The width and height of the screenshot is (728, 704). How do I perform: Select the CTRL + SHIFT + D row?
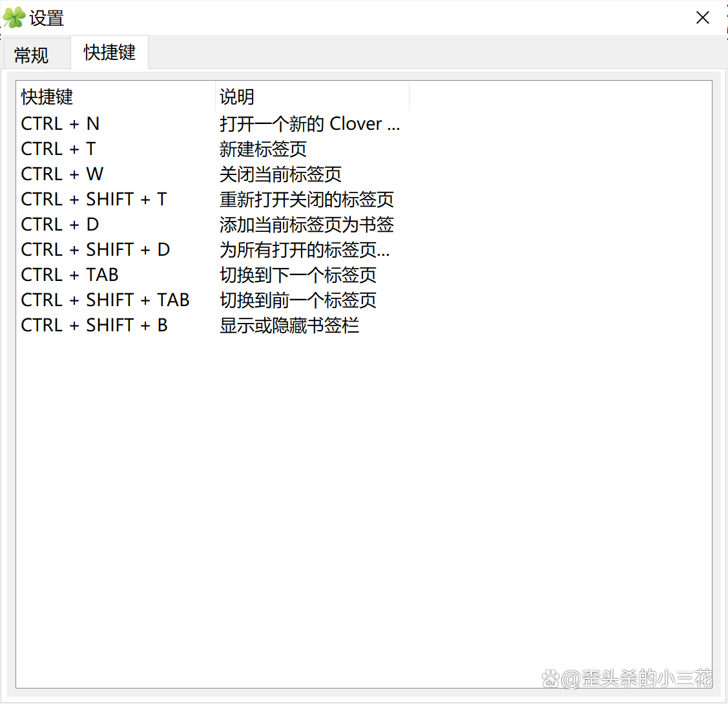pyautogui.click(x=213, y=250)
